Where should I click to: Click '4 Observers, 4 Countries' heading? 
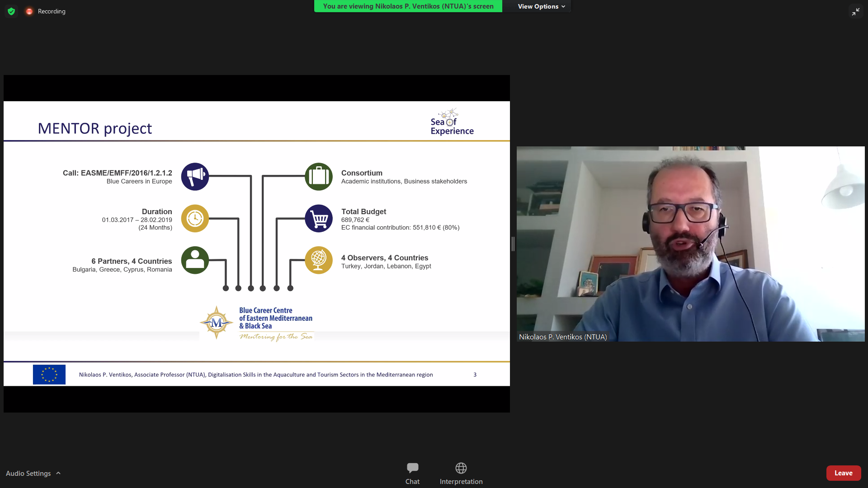click(385, 258)
